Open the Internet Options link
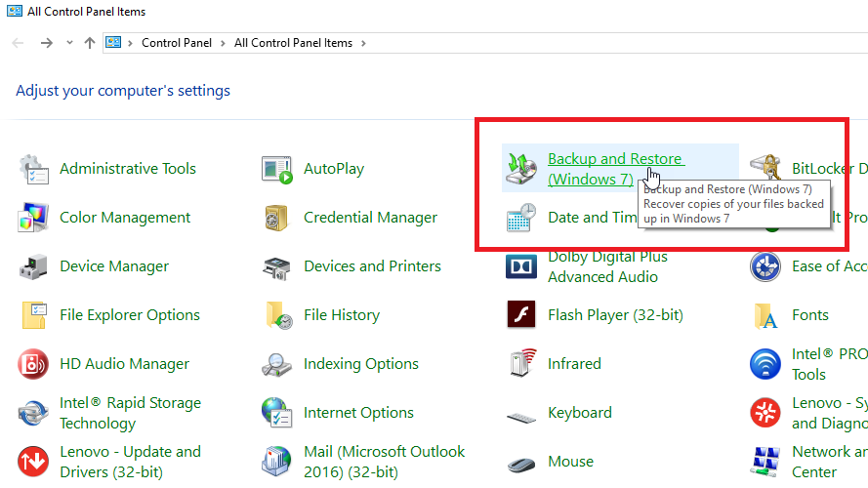 pos(358,413)
